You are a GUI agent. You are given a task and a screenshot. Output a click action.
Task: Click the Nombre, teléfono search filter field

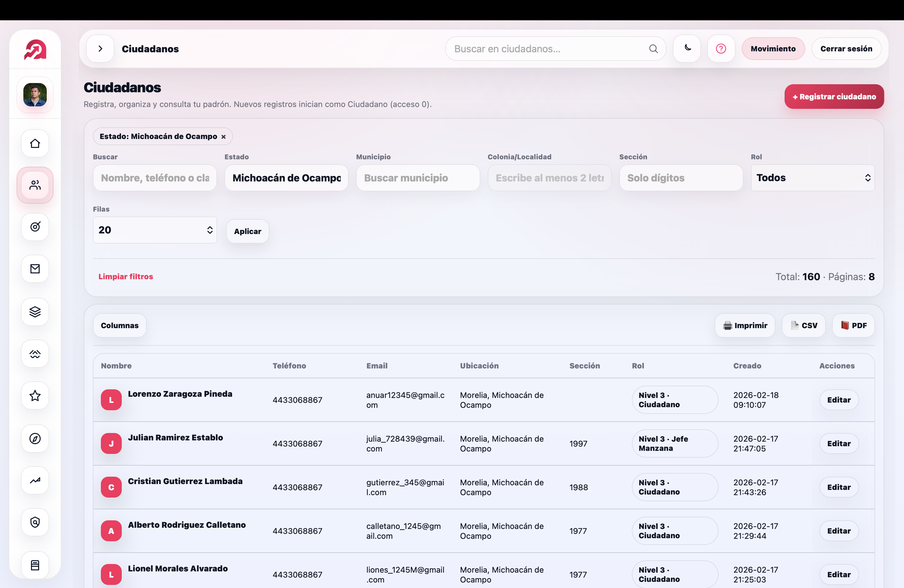155,178
